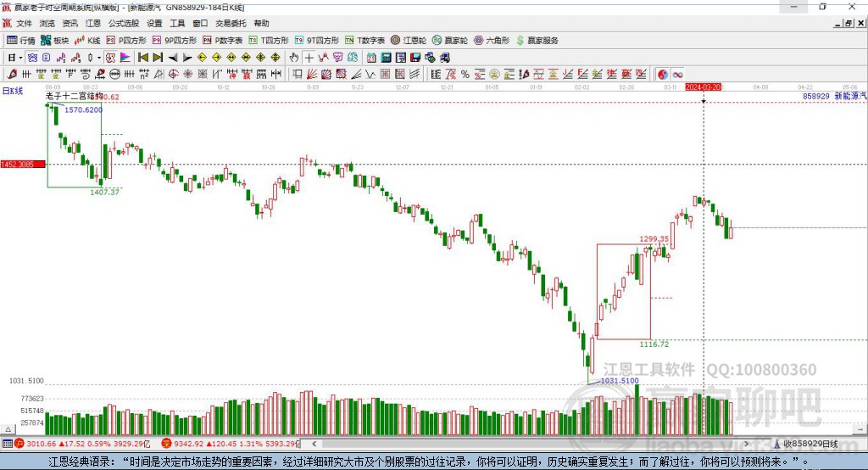868x470 pixels.
Task: Open the calculator icon
Action: tap(386, 58)
